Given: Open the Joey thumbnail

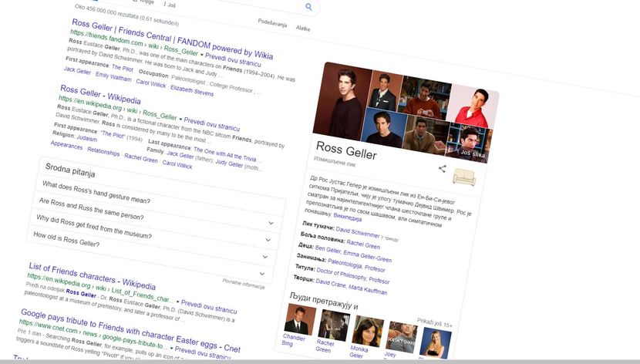Looking at the screenshot, I should point(401,338).
